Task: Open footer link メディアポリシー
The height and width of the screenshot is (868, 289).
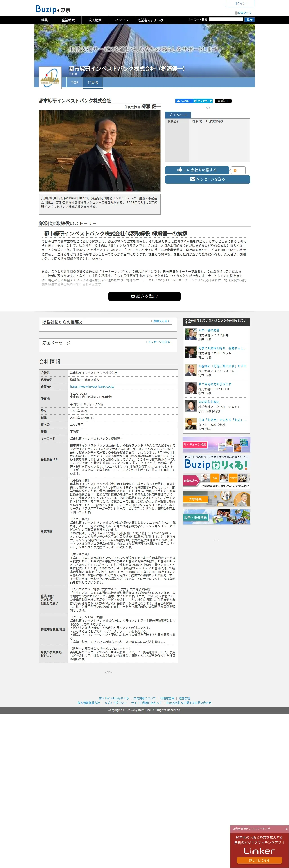Action: coord(115,703)
